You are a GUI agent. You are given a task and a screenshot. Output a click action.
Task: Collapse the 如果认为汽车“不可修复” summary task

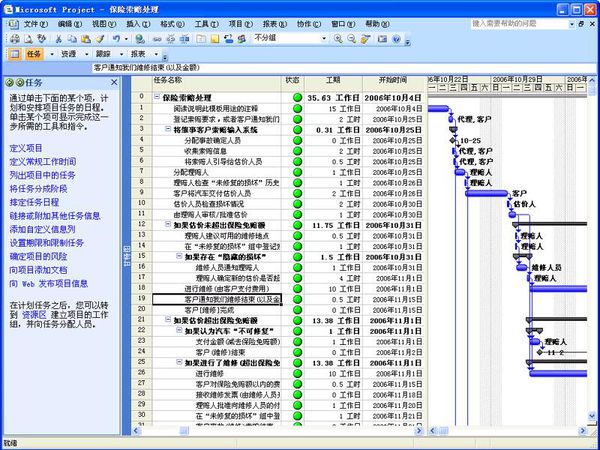point(179,330)
